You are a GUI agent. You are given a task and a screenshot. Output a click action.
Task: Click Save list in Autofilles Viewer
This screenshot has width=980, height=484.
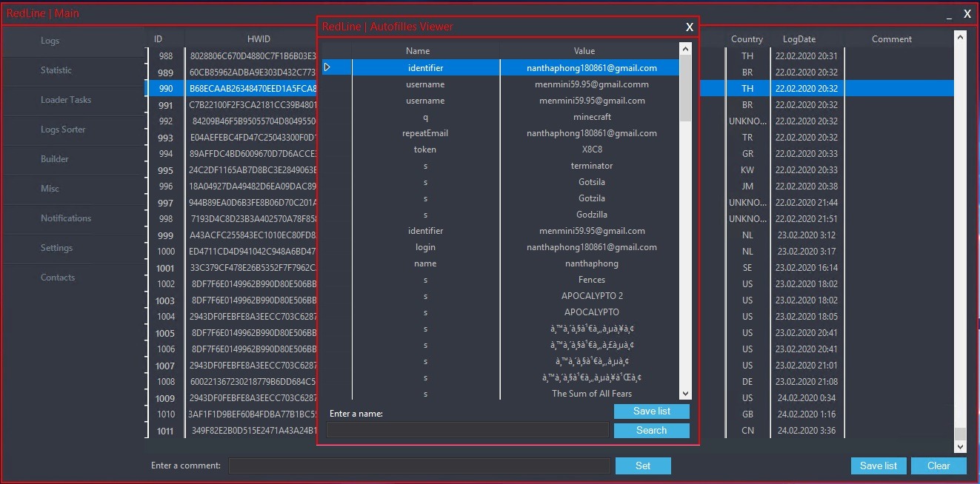coord(652,411)
